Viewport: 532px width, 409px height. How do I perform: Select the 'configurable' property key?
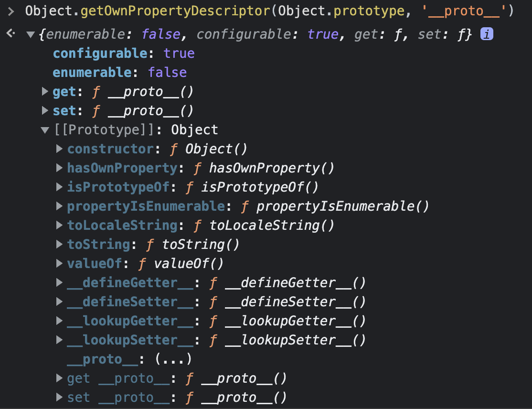(x=100, y=54)
